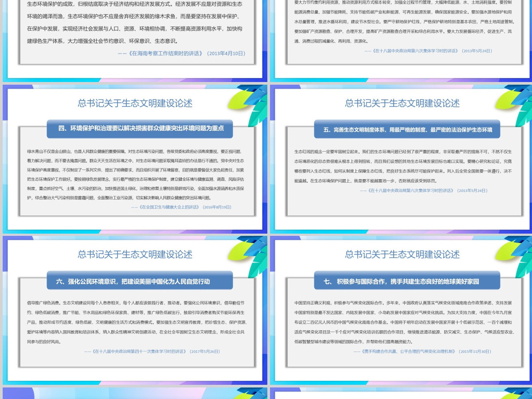532x399 pixels.
Task: Click the citation 《在全国卫生与健康大会上的讲话》
Action: [181, 207]
